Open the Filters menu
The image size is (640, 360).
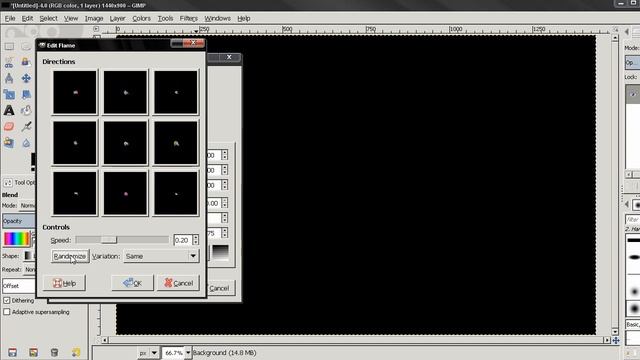[189, 18]
